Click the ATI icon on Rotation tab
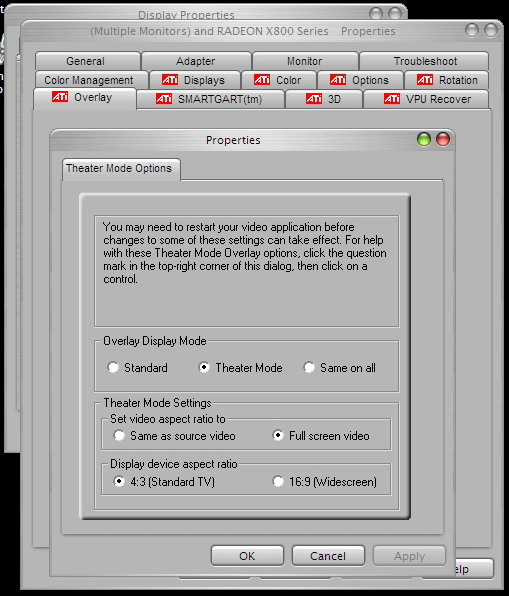 coord(425,80)
